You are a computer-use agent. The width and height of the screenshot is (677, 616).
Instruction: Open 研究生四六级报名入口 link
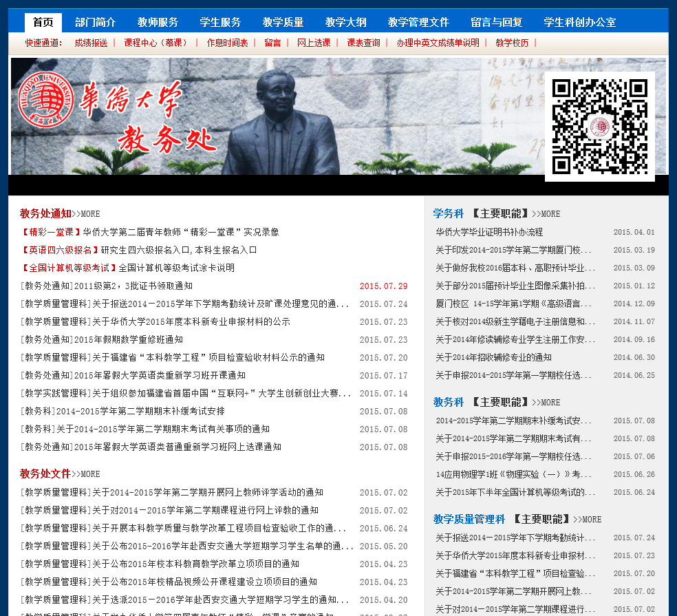145,250
